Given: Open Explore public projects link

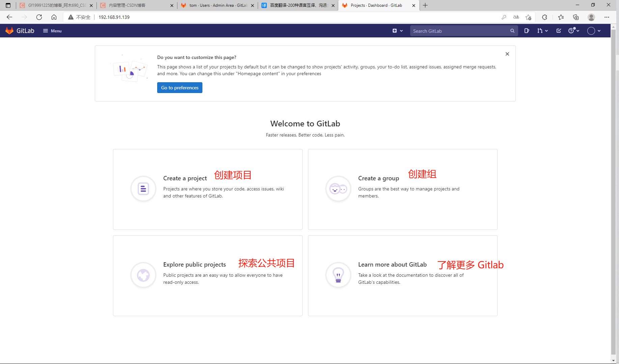Looking at the screenshot, I should tap(195, 265).
